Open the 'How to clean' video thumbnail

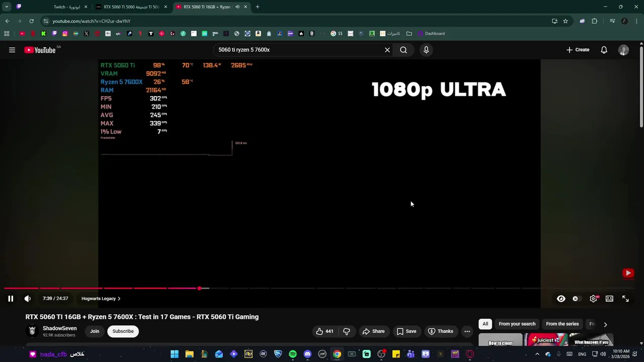501,340
